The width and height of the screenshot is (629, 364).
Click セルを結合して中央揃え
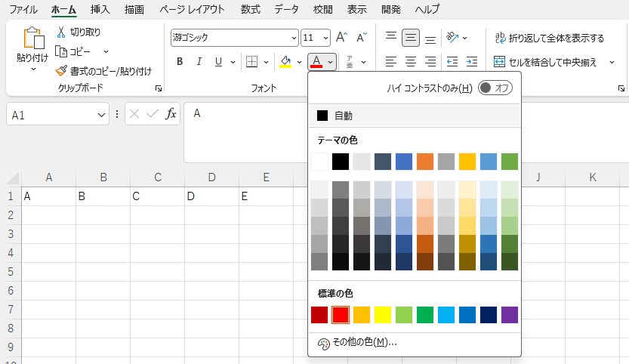point(545,62)
